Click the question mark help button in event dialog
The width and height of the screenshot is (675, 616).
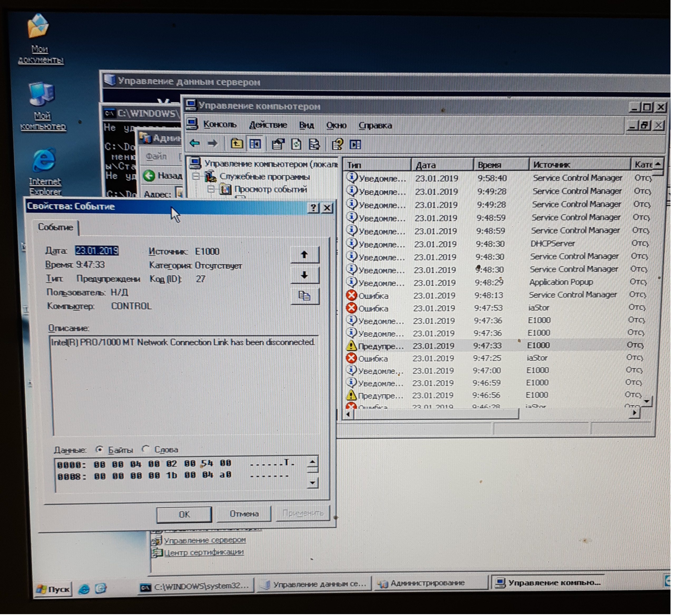coord(314,208)
